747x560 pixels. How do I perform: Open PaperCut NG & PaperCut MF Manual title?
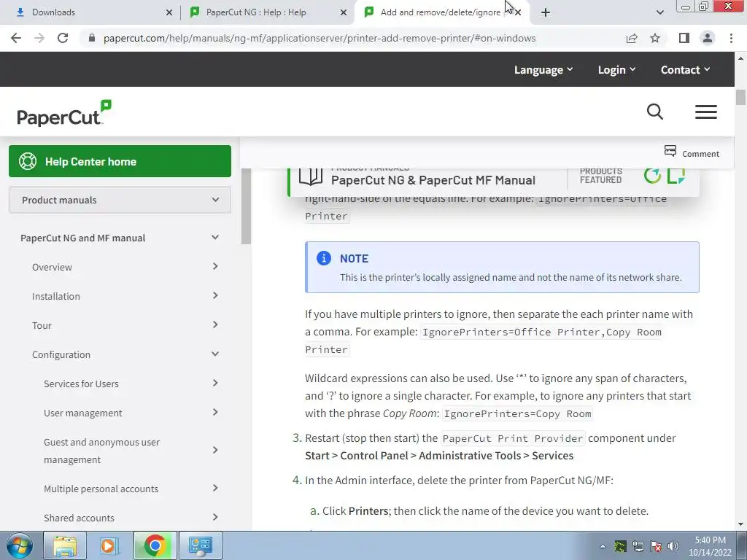coord(433,180)
